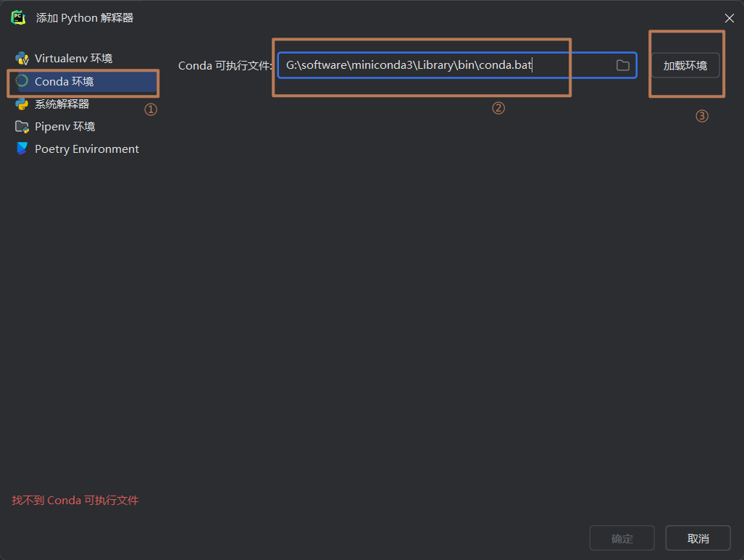Open the Pipenv 环境 option
The image size is (744, 560).
click(64, 126)
